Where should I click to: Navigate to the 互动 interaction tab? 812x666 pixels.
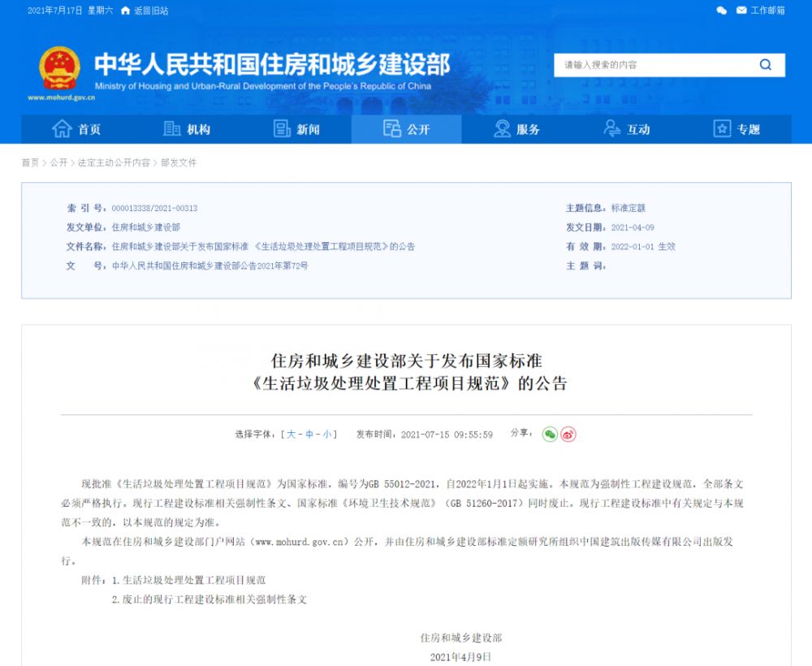point(626,129)
